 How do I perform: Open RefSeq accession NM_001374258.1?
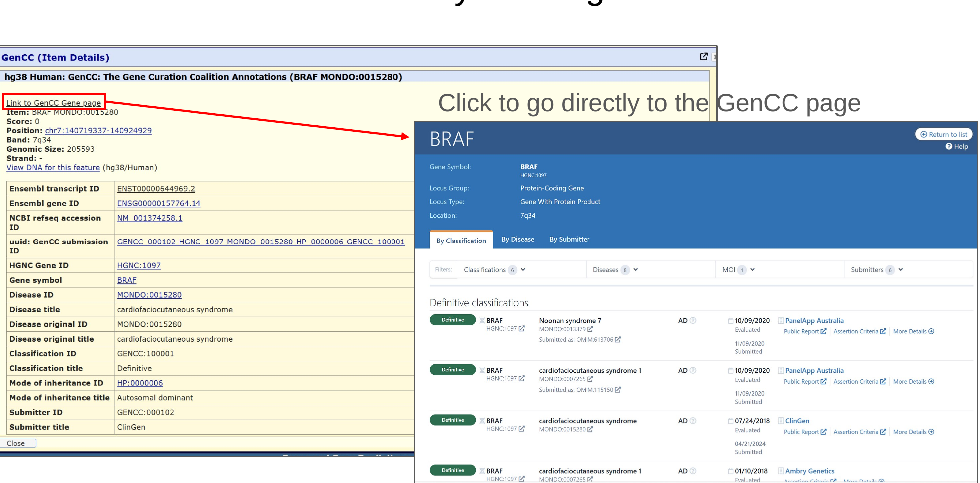click(x=150, y=218)
